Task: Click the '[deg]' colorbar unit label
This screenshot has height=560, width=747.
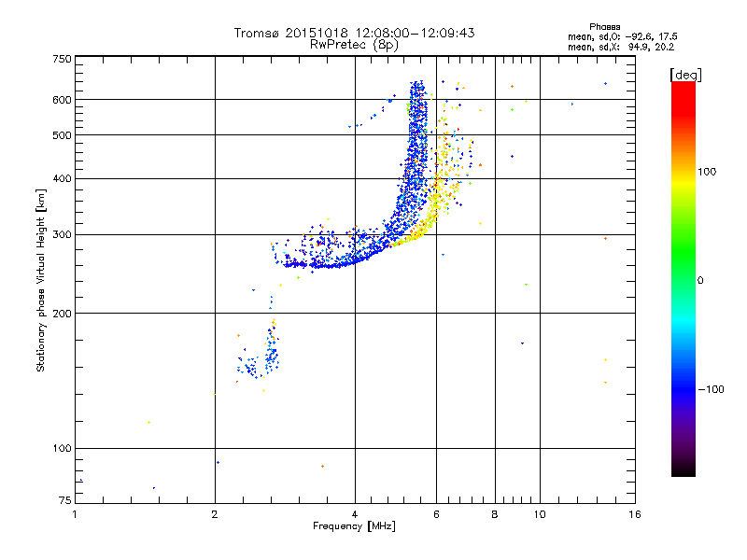Action: tap(686, 75)
